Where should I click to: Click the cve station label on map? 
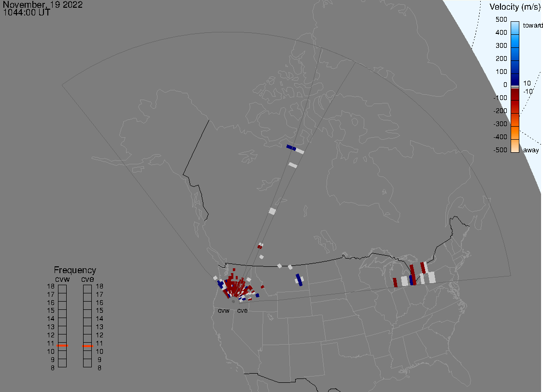243,310
